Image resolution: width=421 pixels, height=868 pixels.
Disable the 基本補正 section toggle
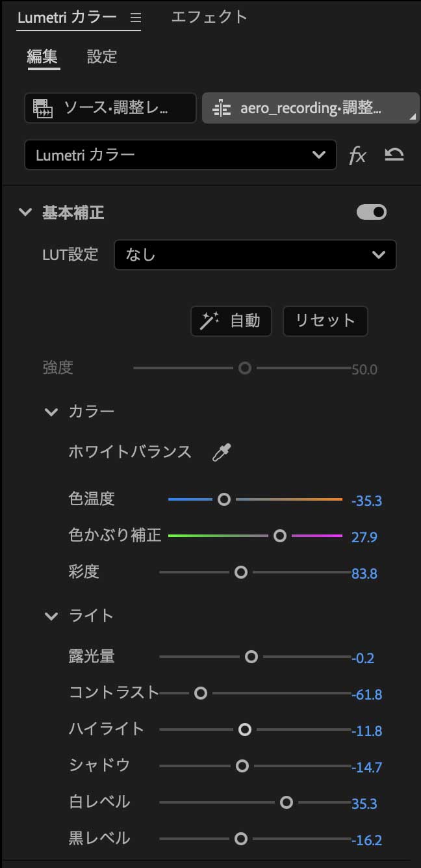coord(371,212)
